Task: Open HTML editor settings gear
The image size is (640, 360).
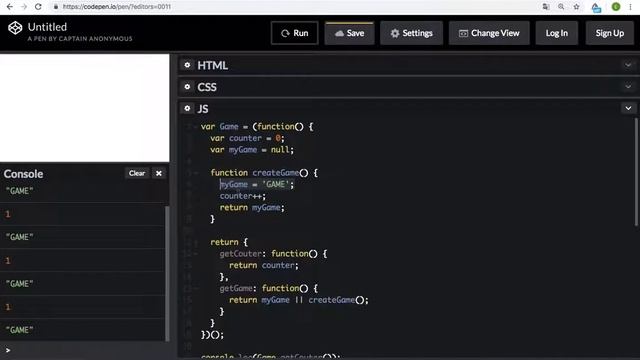Action: (187, 65)
